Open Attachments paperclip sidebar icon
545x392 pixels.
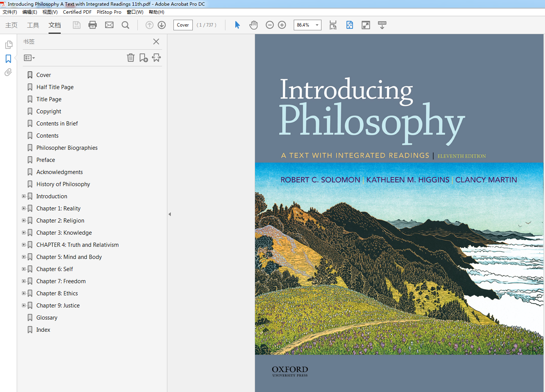(x=8, y=72)
